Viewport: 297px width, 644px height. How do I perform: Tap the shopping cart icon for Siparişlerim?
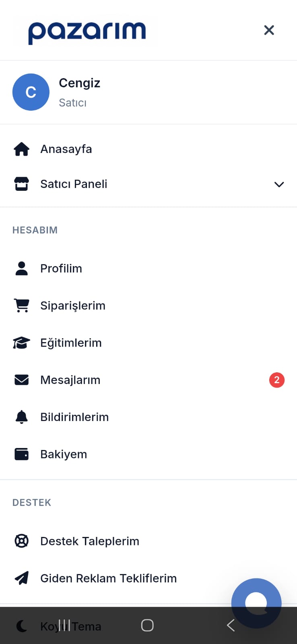point(22,305)
